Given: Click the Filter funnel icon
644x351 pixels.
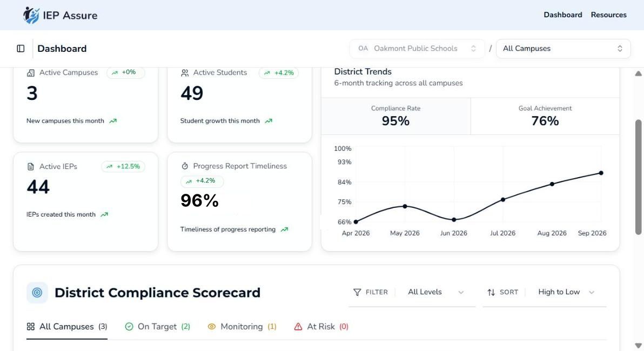Looking at the screenshot, I should (x=357, y=292).
